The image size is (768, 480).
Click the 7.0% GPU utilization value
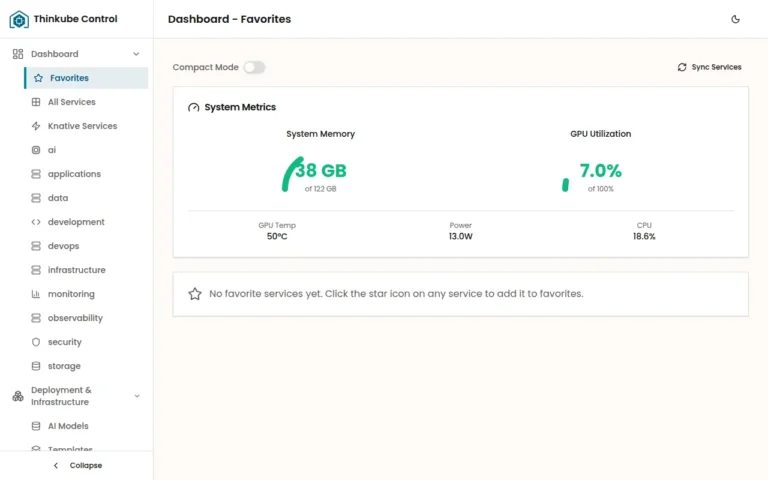[600, 170]
